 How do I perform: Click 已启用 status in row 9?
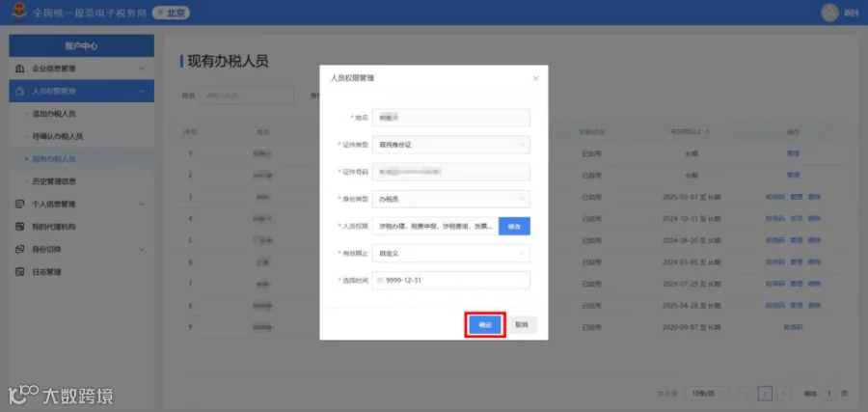click(591, 327)
